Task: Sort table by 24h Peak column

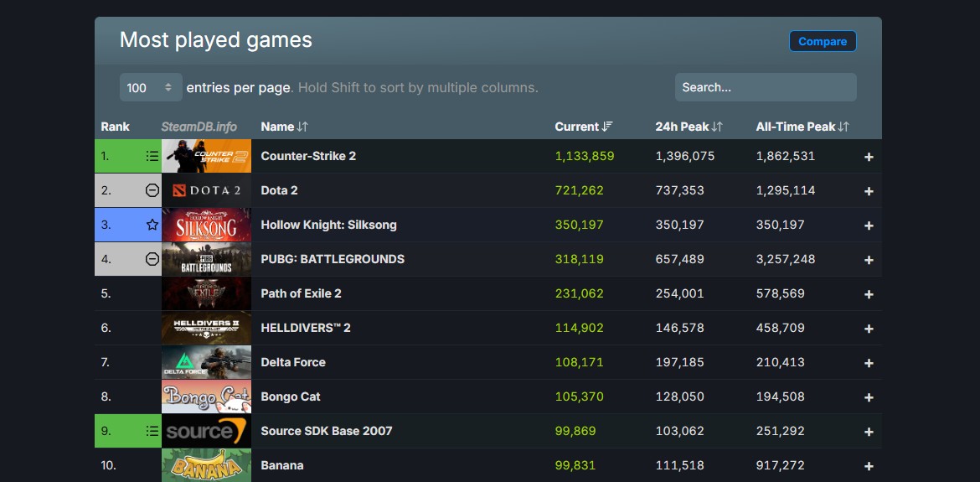Action: (689, 127)
